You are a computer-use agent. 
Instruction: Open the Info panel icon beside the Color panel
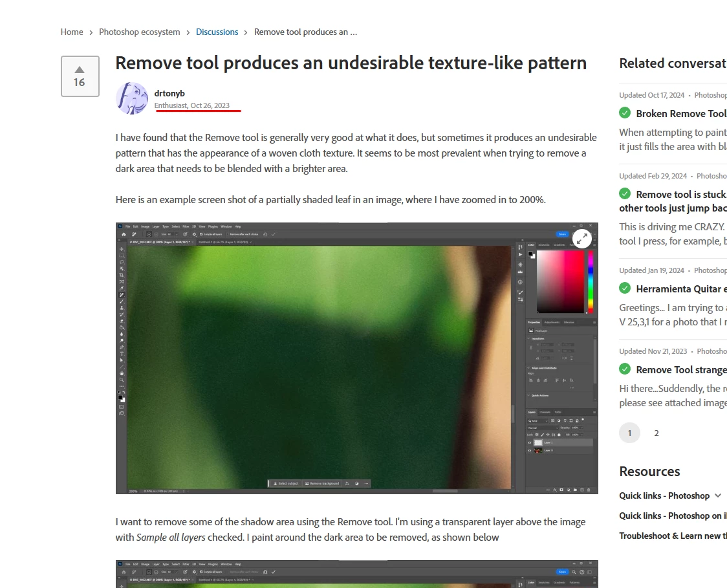coord(520,282)
